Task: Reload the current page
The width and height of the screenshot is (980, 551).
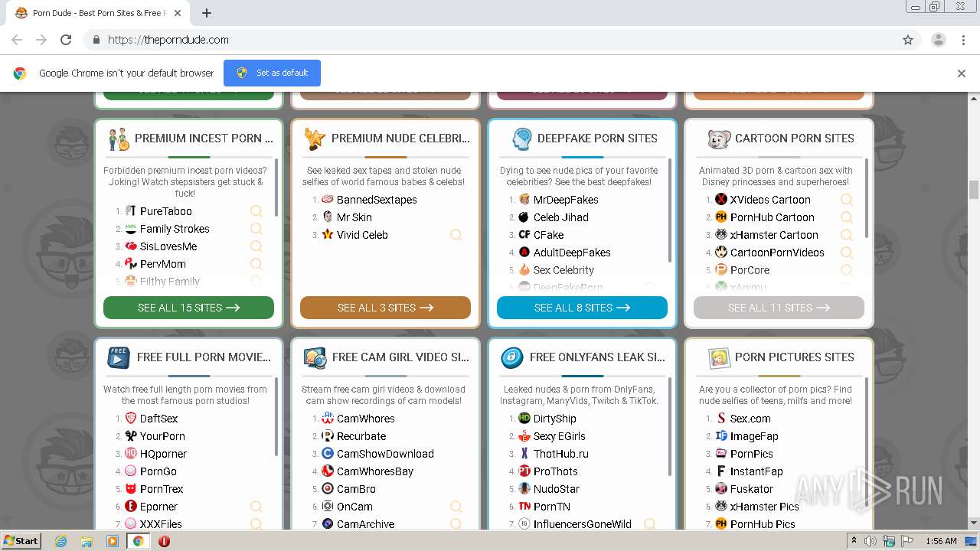Action: coord(66,40)
